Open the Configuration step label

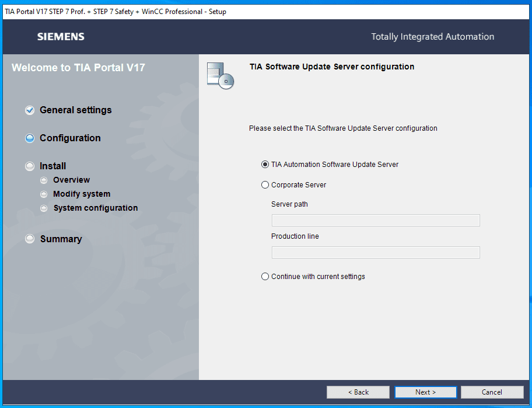click(x=70, y=138)
